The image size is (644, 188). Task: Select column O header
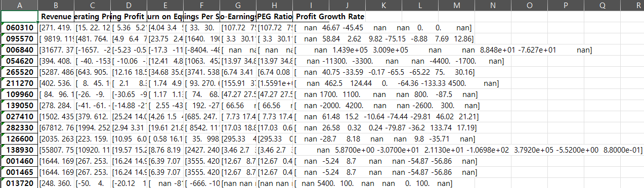pyautogui.click(x=529, y=5)
